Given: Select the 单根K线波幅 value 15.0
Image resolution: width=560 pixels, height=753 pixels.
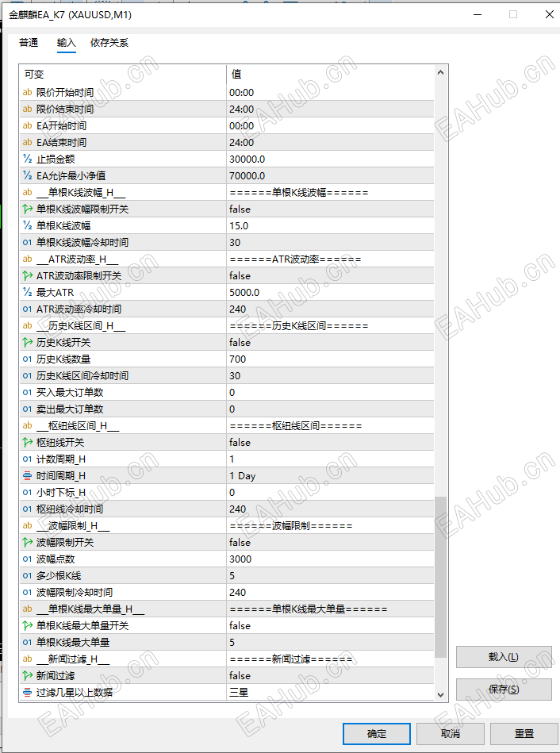Looking at the screenshot, I should (x=239, y=225).
